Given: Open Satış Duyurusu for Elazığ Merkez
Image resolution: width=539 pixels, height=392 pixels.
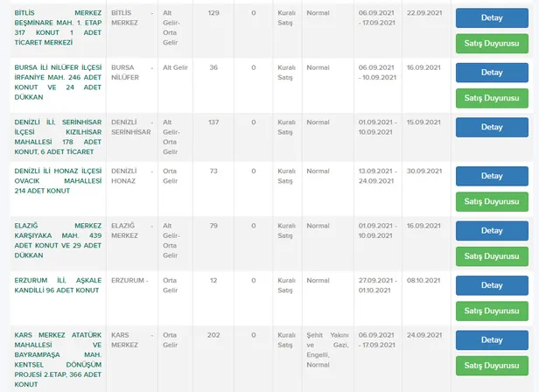Looking at the screenshot, I should [x=492, y=256].
